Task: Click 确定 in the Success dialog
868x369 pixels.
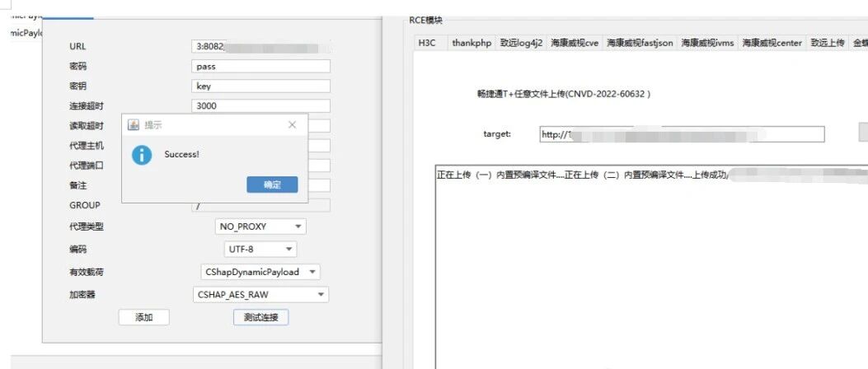Action: pyautogui.click(x=272, y=184)
